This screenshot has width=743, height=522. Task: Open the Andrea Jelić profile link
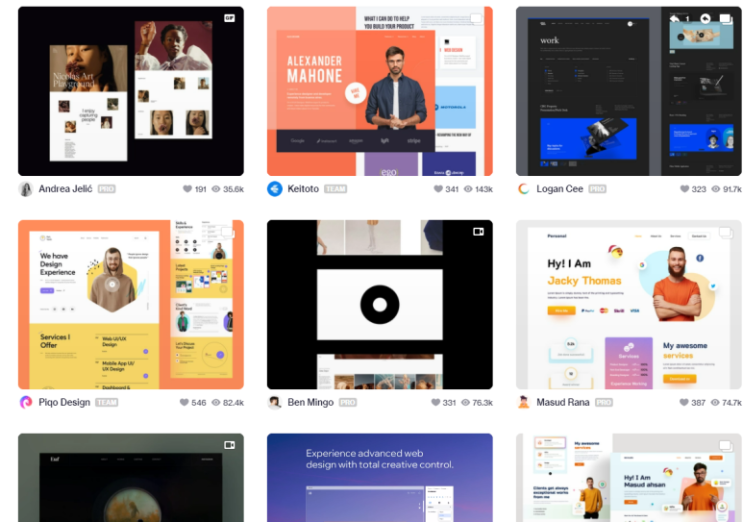(x=65, y=189)
